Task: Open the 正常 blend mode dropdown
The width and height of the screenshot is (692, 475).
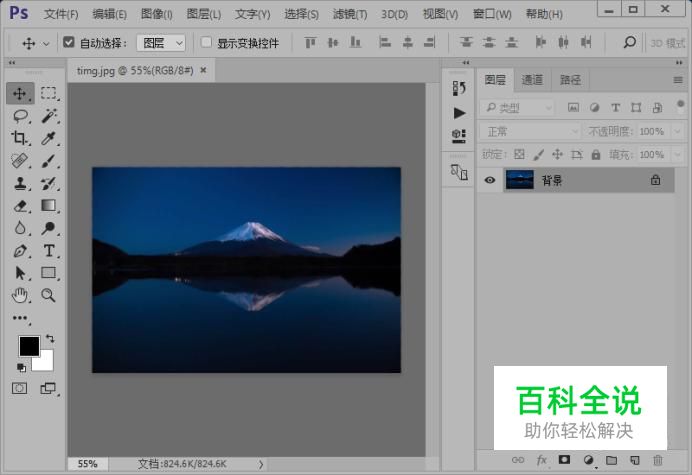Action: pyautogui.click(x=530, y=131)
